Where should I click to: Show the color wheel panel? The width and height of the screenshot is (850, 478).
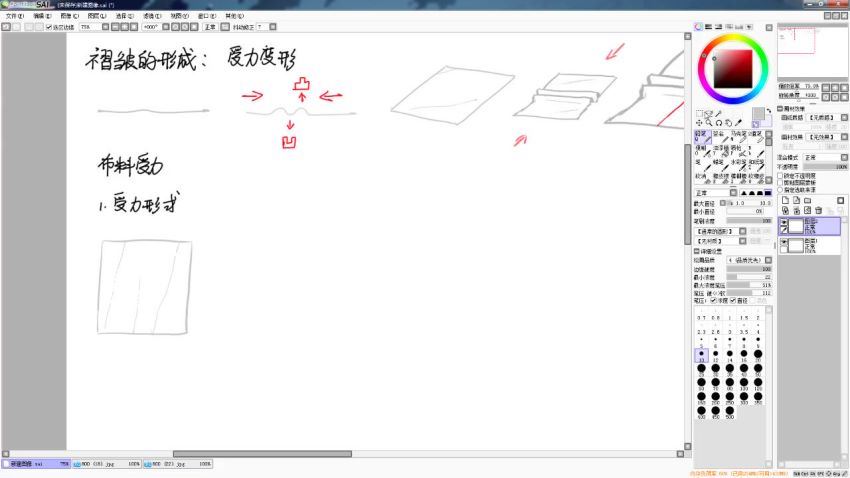click(x=699, y=26)
